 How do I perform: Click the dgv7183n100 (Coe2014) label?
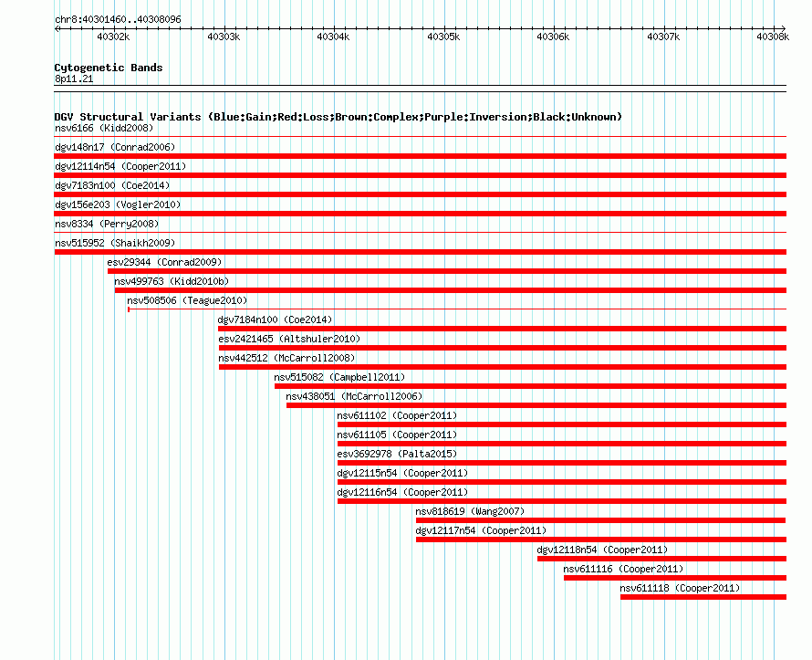pyautogui.click(x=112, y=185)
